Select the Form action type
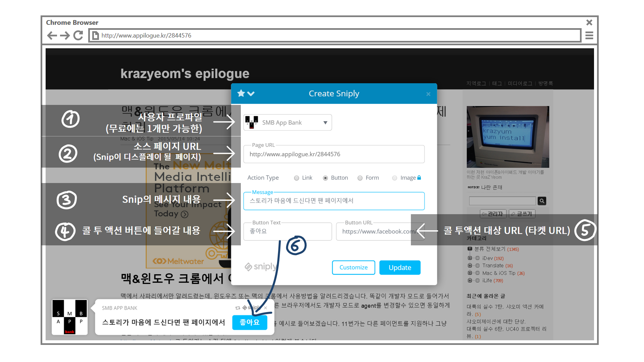Viewport: 644px width, 362px height. pos(360,178)
